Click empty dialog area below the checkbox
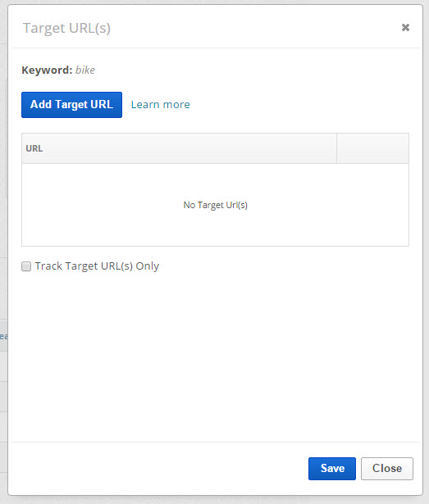This screenshot has width=429, height=504. (x=215, y=353)
